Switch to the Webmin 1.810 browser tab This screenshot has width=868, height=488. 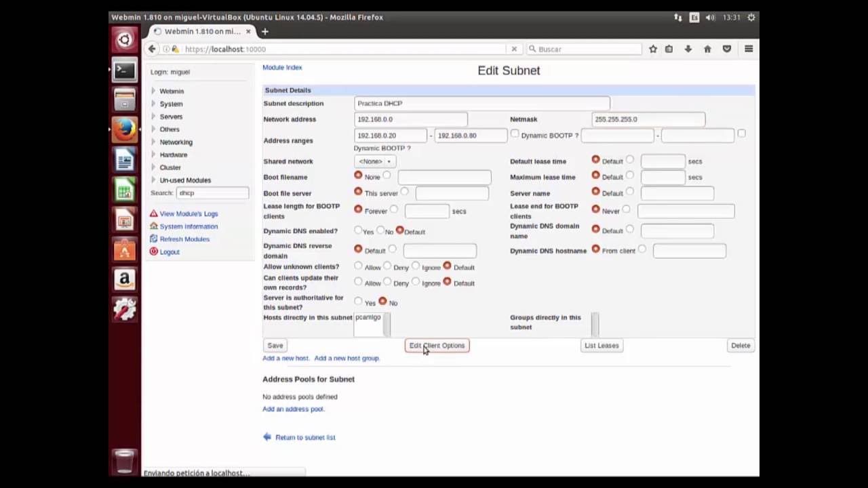pos(201,31)
